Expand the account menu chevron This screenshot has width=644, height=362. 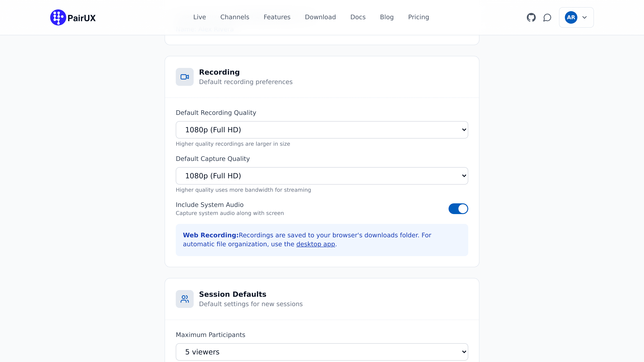coord(585,17)
